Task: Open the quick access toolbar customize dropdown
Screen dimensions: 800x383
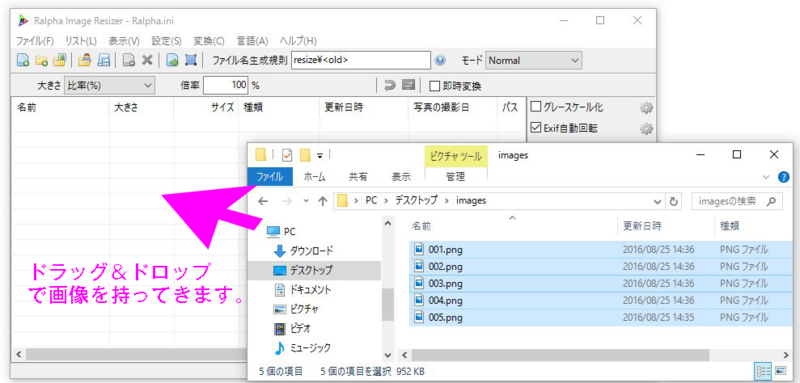Action: 320,155
